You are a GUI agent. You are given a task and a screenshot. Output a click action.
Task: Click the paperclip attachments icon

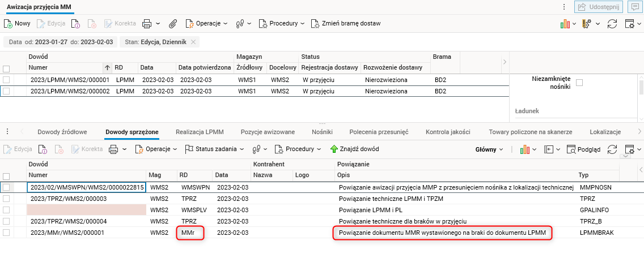[173, 24]
